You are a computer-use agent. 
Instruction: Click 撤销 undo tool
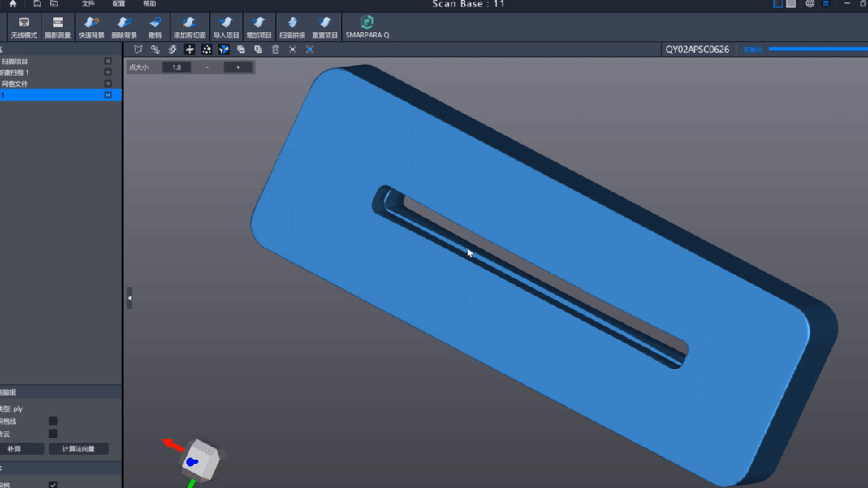155,27
